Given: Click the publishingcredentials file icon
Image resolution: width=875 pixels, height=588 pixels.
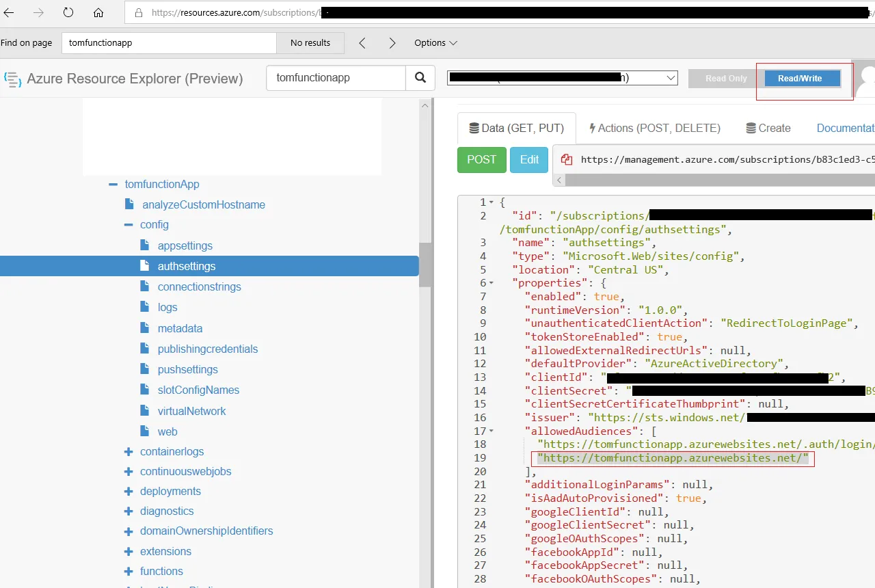Looking at the screenshot, I should tap(144, 348).
